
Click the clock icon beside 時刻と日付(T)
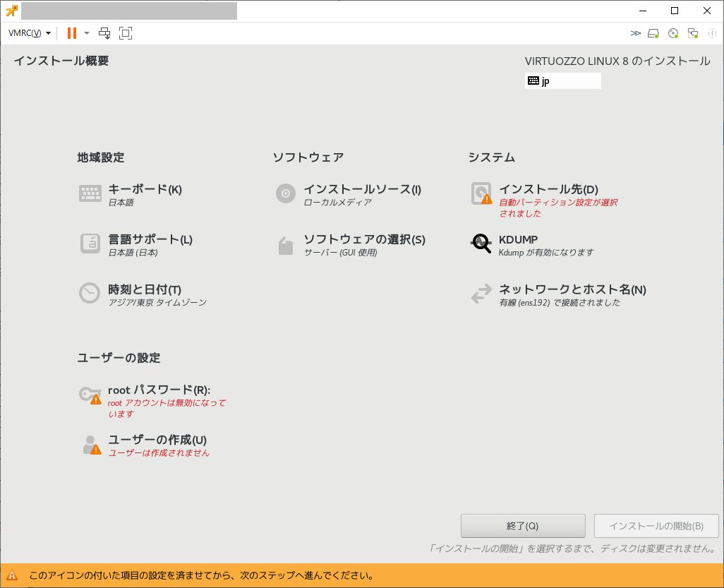(x=90, y=294)
